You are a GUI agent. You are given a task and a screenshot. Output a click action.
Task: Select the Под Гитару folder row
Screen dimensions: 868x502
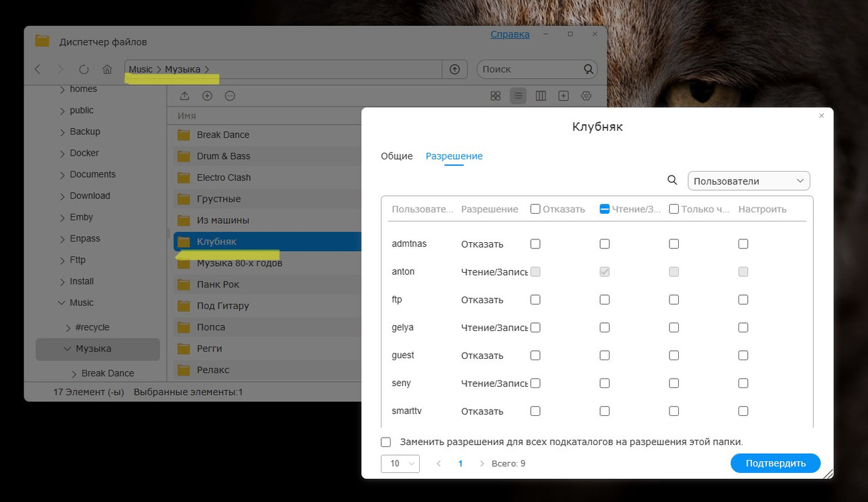(x=268, y=306)
